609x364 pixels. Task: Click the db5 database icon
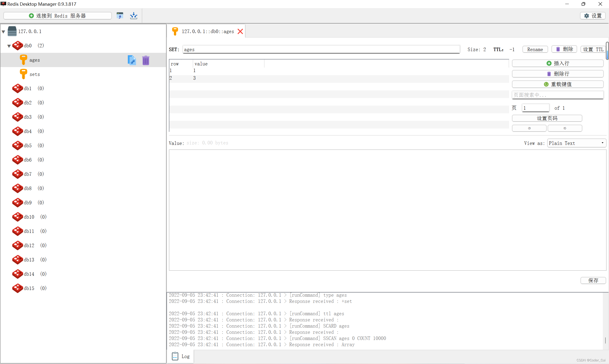pos(18,145)
